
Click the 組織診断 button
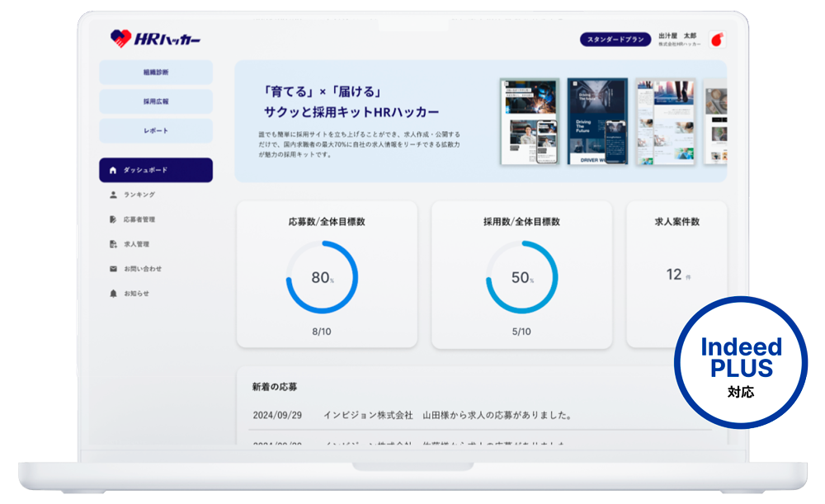[x=155, y=72]
